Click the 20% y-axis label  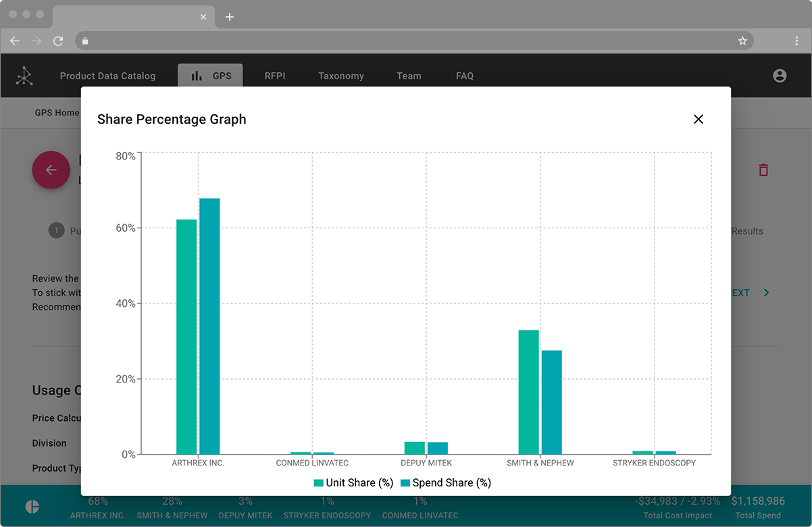click(x=126, y=379)
